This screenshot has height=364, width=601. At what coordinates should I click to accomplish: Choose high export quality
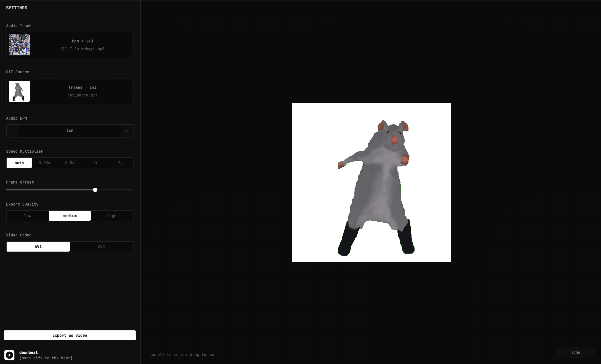click(x=112, y=216)
